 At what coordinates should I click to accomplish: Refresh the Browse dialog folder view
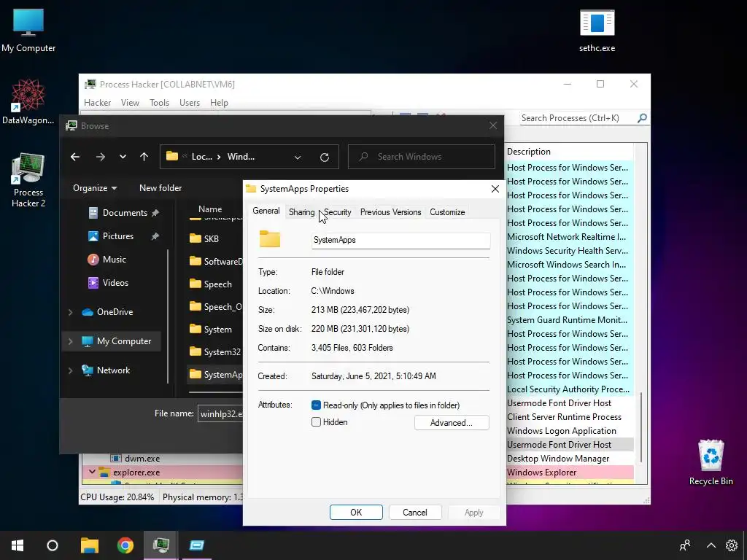[325, 157]
